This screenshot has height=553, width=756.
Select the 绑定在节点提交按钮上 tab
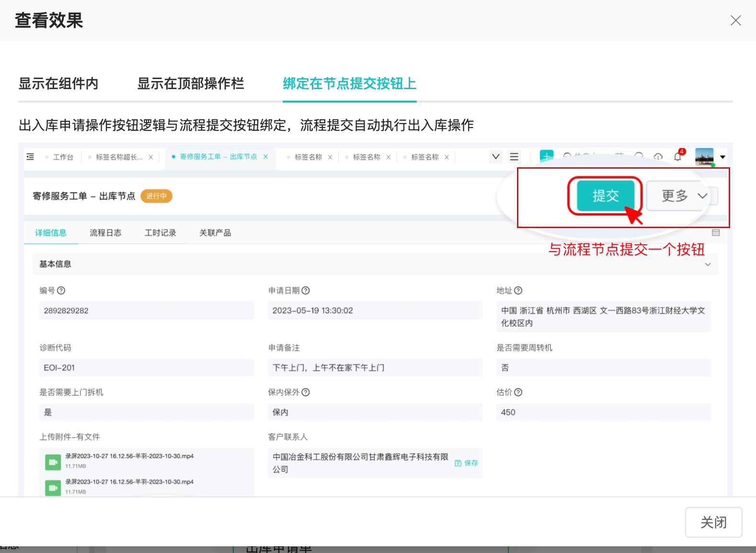click(349, 83)
